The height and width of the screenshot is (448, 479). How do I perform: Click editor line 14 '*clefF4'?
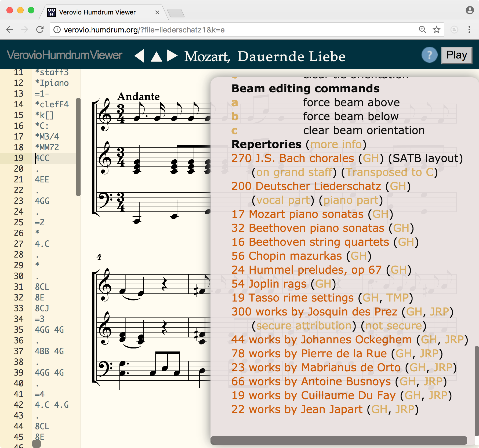(52, 104)
